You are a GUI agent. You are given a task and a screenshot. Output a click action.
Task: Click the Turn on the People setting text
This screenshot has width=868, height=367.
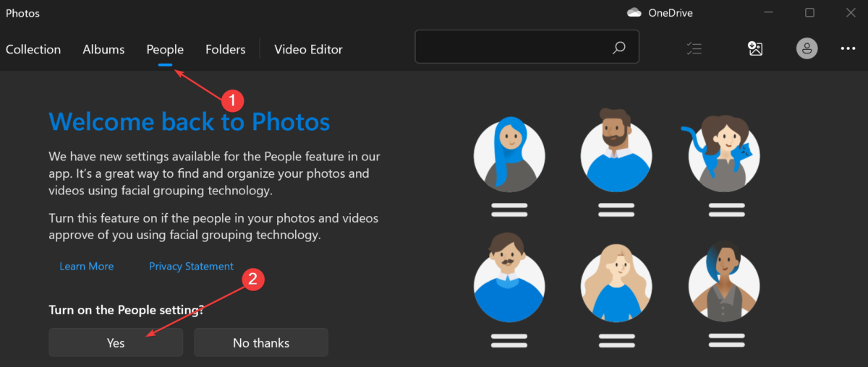pyautogui.click(x=126, y=310)
